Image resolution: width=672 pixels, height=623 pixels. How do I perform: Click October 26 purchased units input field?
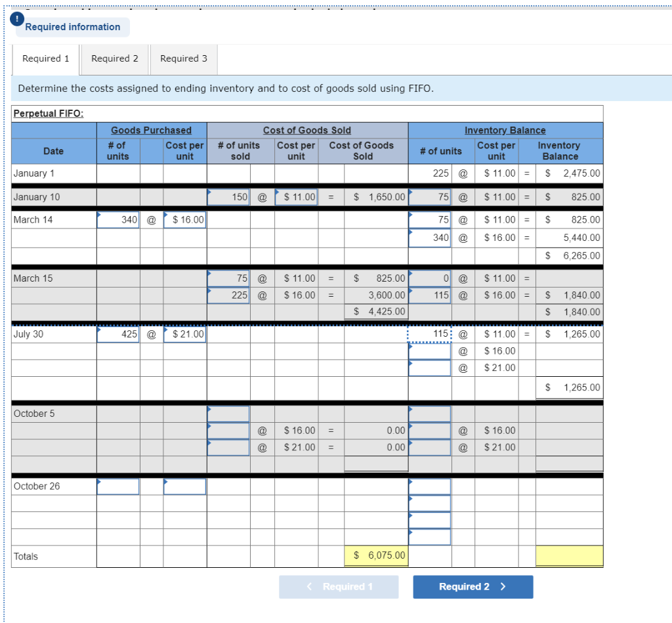click(x=118, y=486)
